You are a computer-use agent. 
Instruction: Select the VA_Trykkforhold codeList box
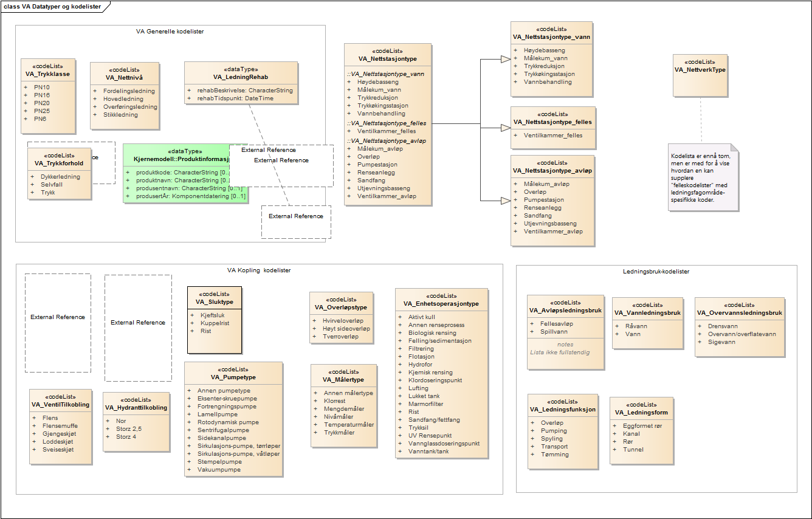click(x=59, y=173)
